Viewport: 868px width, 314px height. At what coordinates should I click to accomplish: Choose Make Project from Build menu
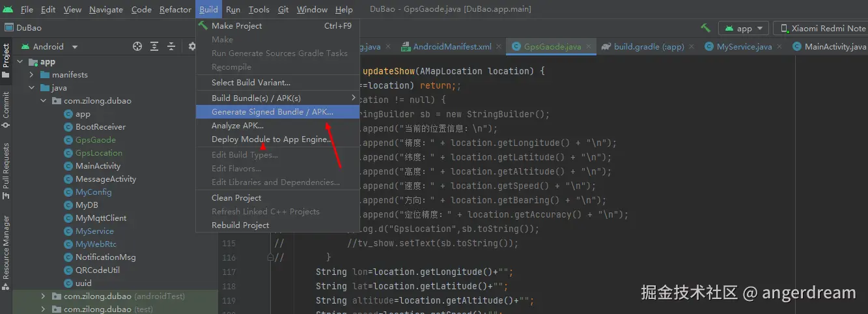[x=277, y=26]
